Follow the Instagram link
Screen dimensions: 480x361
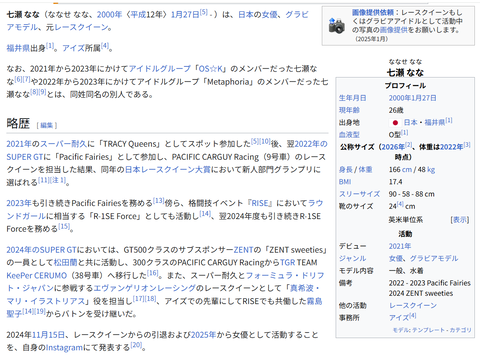(x=64, y=348)
